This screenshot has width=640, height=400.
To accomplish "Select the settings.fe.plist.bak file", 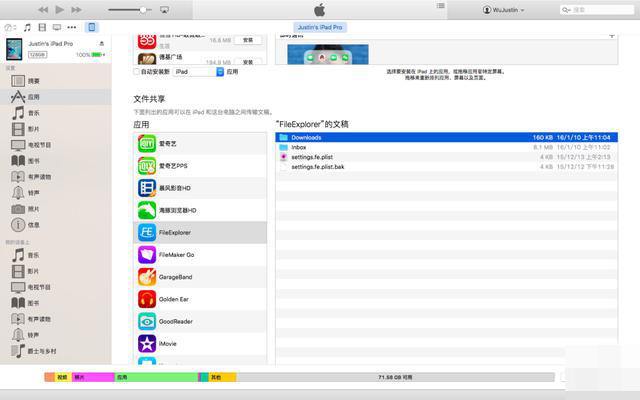I will coord(317,167).
